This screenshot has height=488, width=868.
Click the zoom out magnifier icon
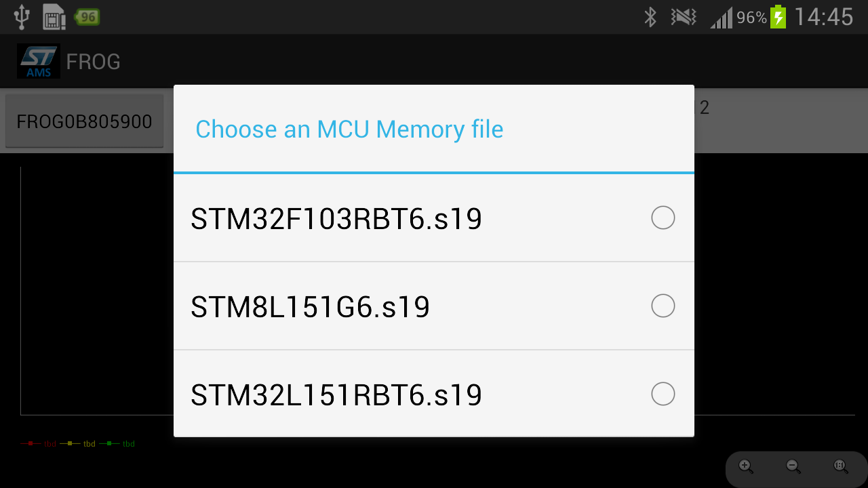(793, 466)
